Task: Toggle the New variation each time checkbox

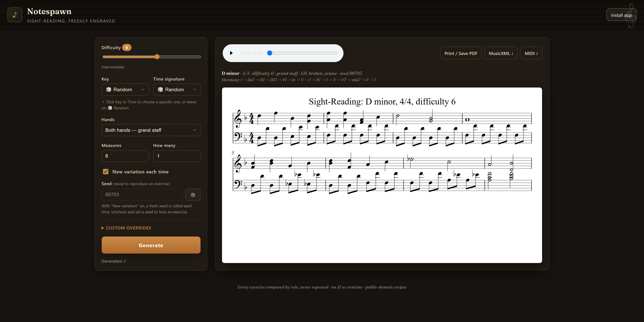Action: point(105,172)
